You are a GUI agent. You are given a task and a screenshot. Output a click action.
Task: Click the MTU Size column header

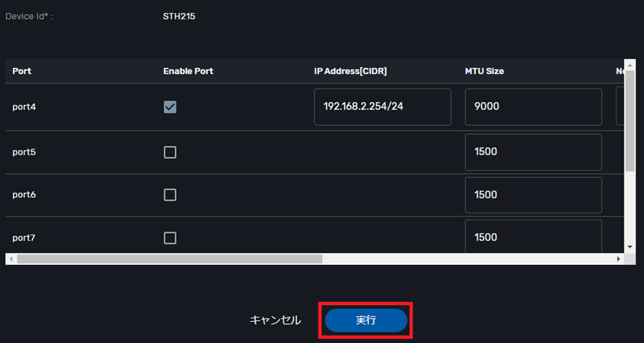coord(484,71)
